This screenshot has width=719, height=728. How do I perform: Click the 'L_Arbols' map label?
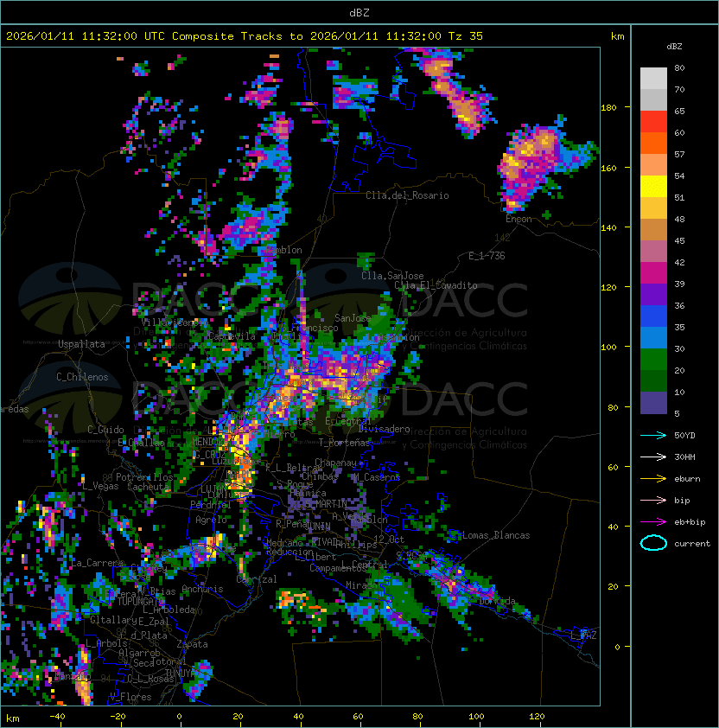[x=106, y=643]
